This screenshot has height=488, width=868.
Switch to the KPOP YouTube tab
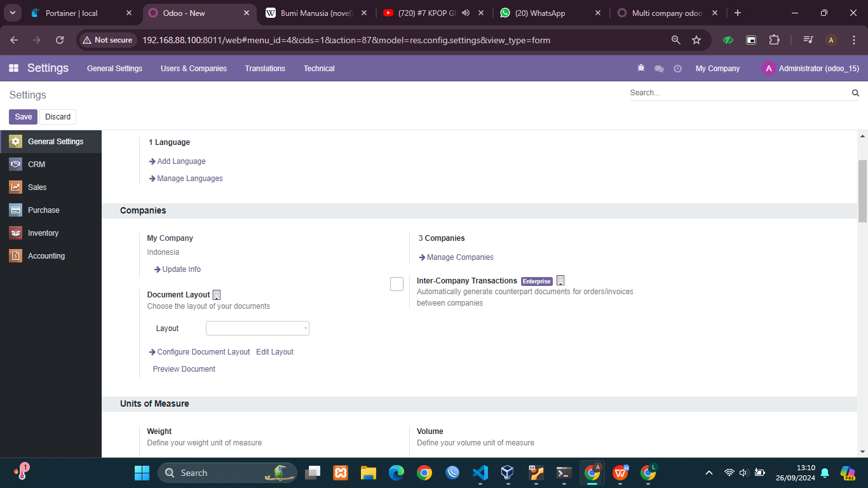[x=433, y=13]
